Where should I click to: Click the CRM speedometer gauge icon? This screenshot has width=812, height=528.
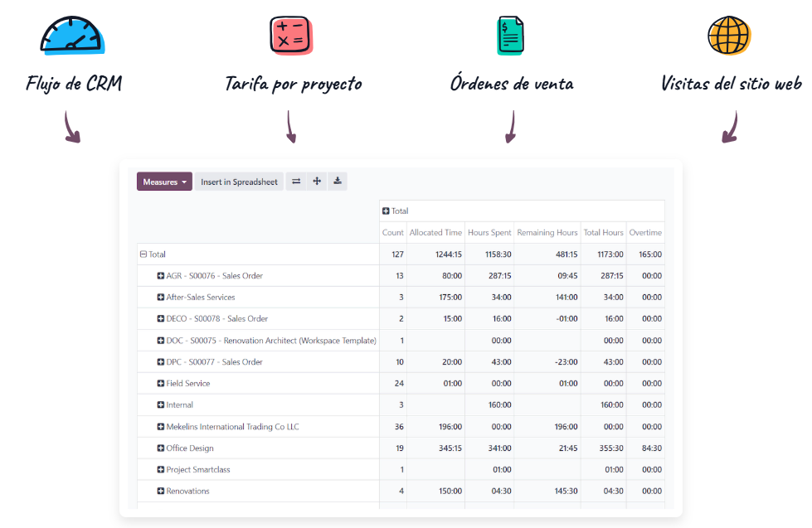point(75,36)
